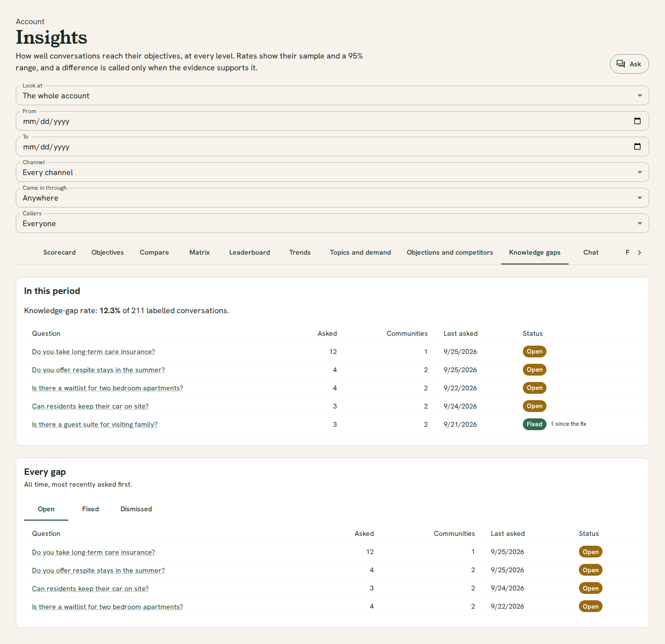The image size is (665, 644).
Task: Open the Matrix tab
Action: [x=200, y=252]
